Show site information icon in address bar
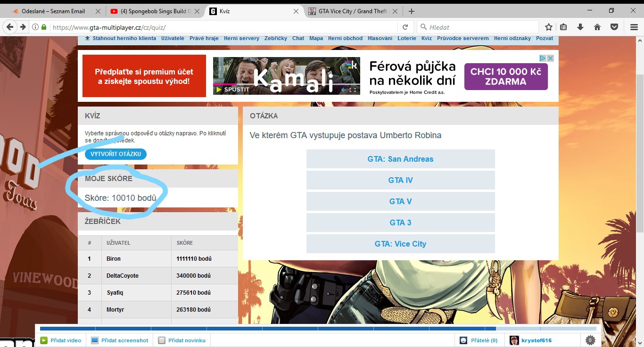Viewport: 644px width, 347px height. pos(35,27)
